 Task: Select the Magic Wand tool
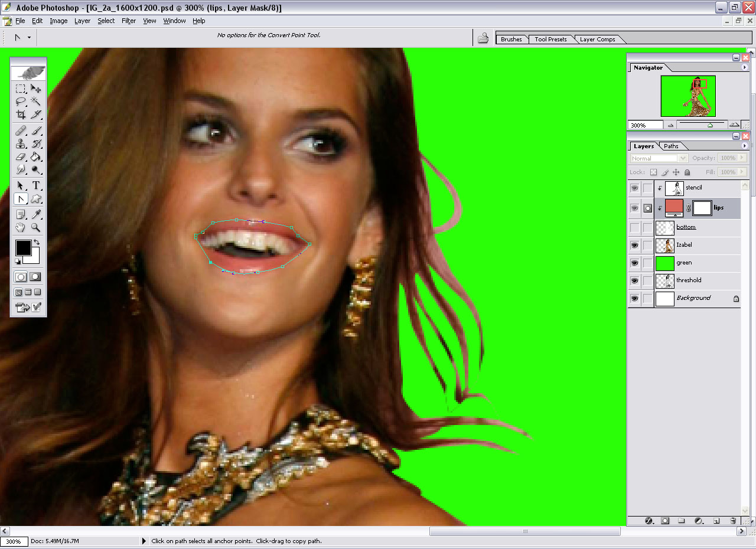click(x=36, y=102)
